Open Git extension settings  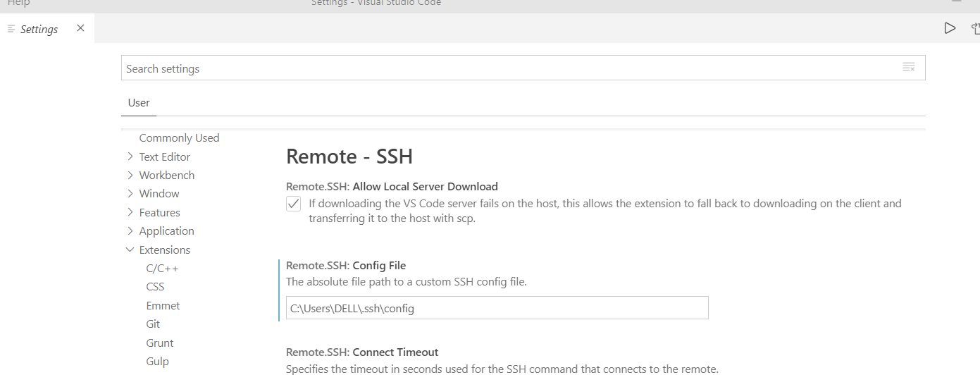153,324
